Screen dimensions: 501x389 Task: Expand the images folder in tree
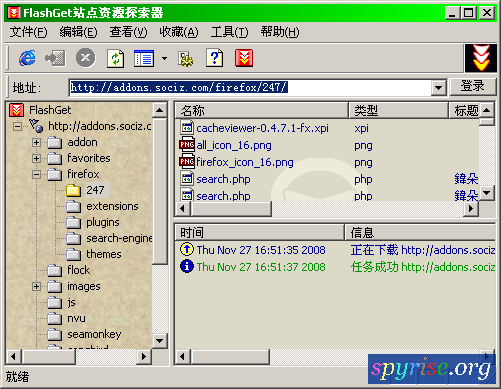click(x=36, y=286)
